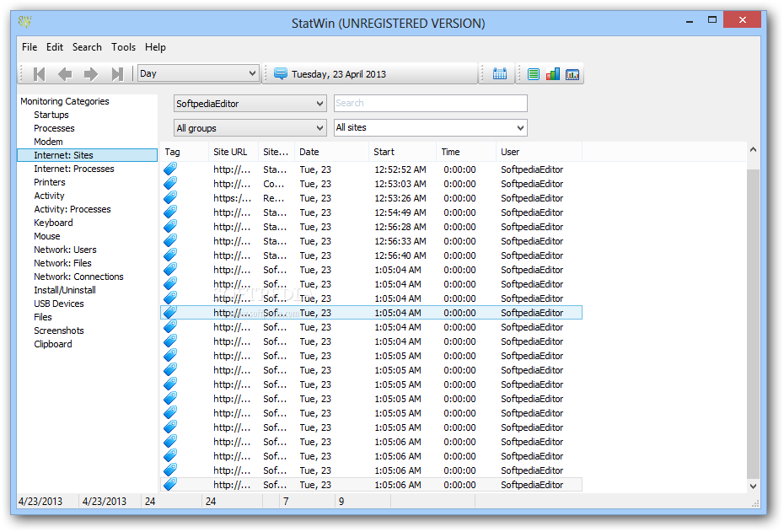784x532 pixels.
Task: Click Monitoring Categories root node
Action: coord(65,101)
